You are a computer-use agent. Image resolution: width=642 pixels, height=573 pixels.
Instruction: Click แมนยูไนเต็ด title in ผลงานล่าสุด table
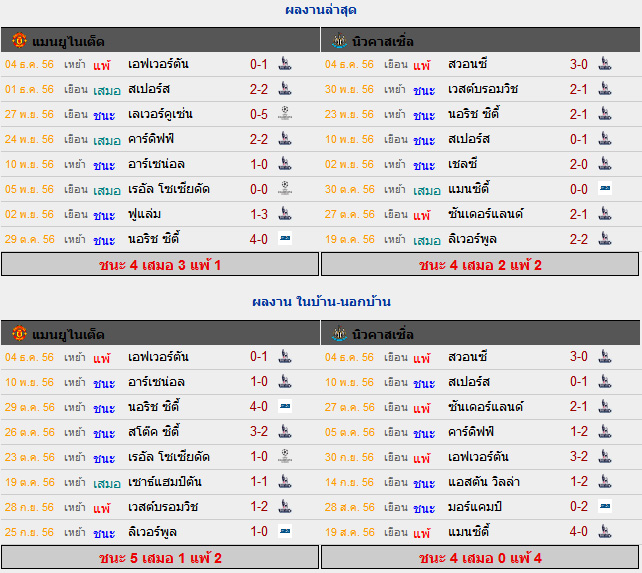[x=68, y=41]
